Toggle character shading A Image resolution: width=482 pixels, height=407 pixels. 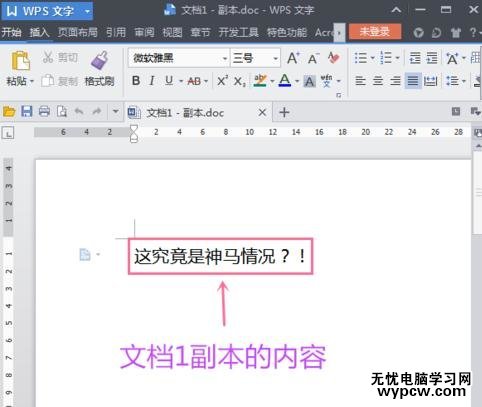click(x=309, y=81)
